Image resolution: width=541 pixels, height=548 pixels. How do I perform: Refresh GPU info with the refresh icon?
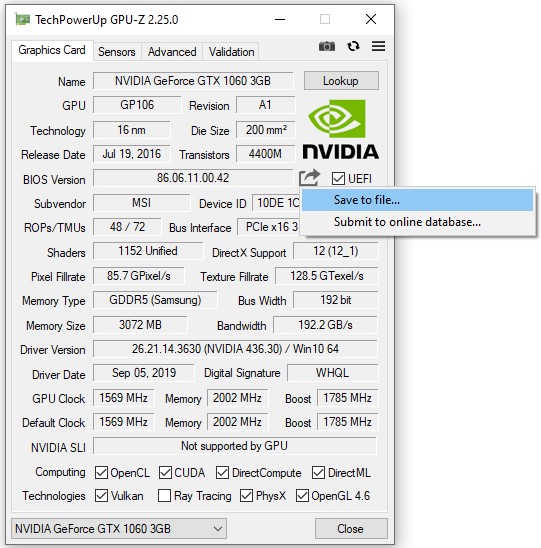click(353, 46)
